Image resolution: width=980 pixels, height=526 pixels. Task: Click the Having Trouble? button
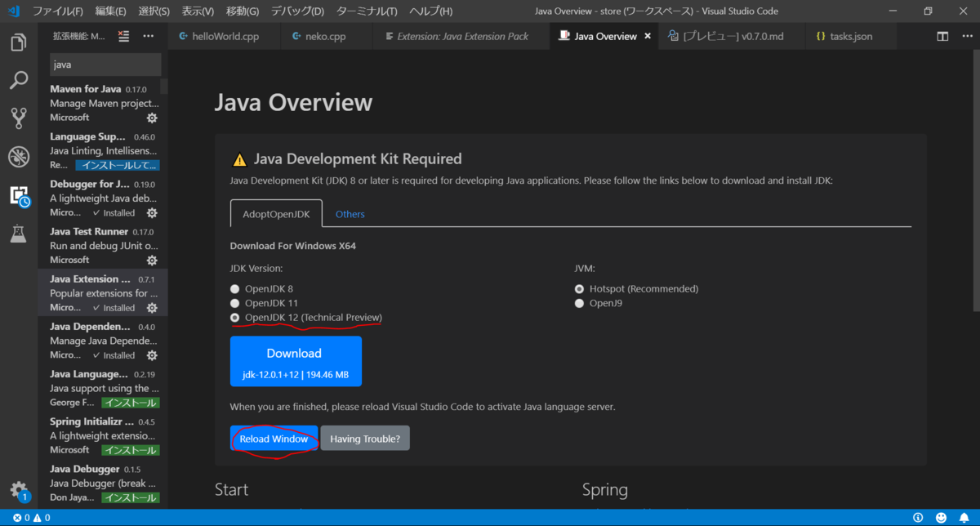[364, 438]
